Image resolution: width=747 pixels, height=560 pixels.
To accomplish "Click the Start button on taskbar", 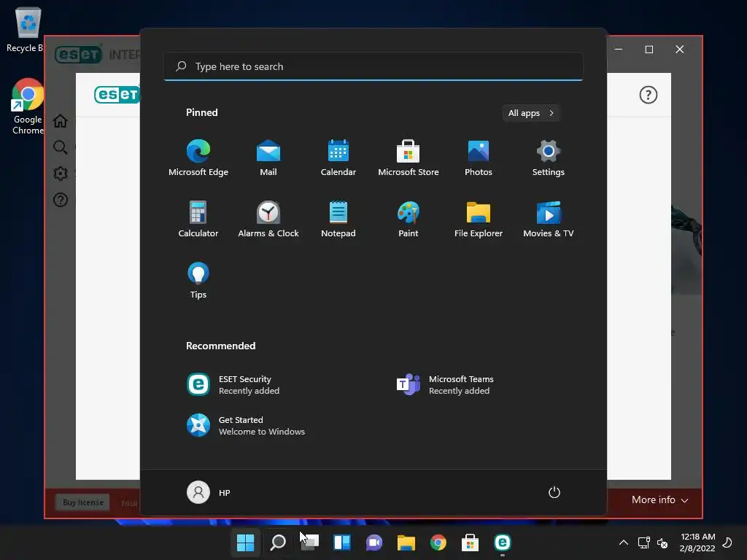I will 245,542.
